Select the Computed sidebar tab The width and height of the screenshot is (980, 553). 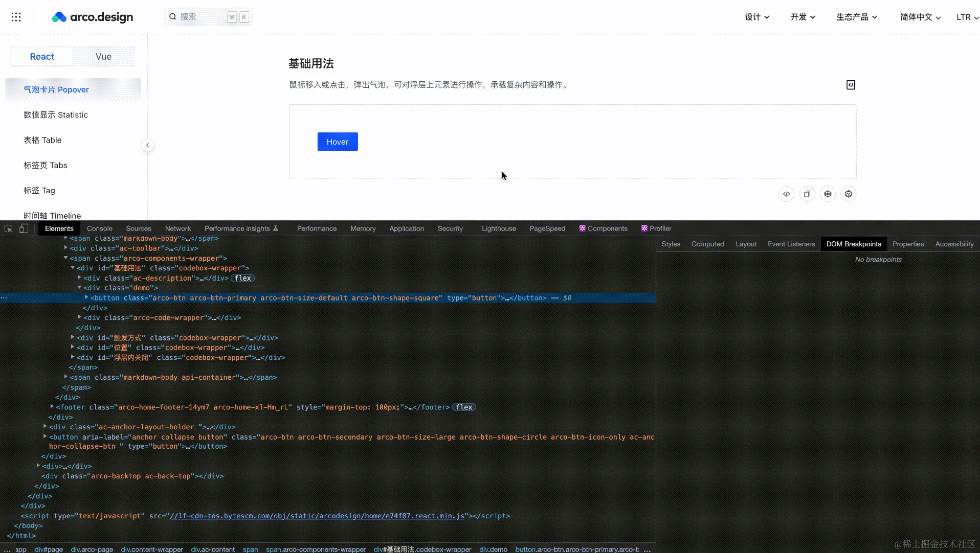(708, 244)
